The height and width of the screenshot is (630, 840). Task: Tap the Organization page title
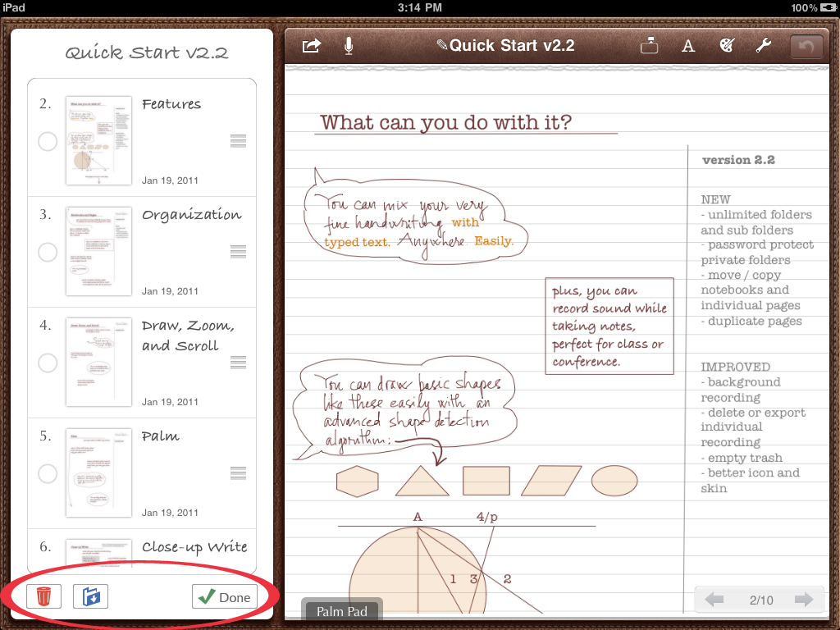click(192, 216)
